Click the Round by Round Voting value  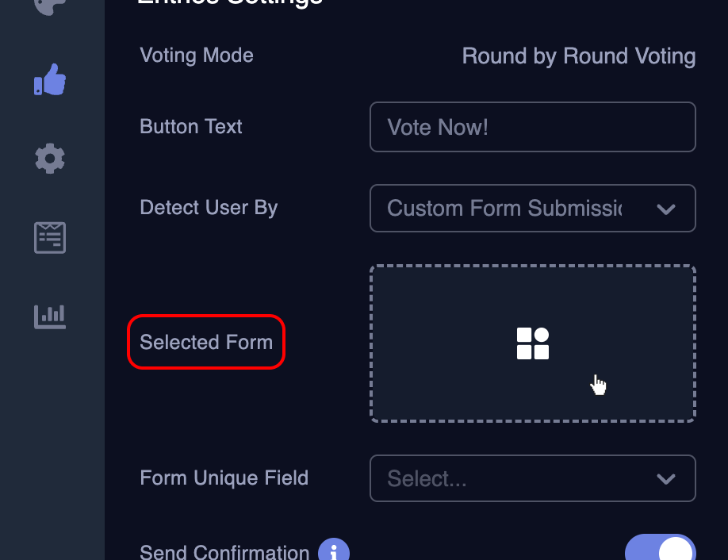[x=579, y=56]
